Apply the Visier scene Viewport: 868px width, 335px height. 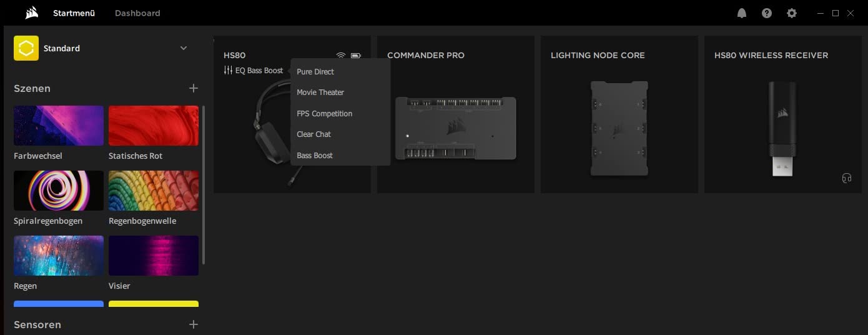point(154,256)
